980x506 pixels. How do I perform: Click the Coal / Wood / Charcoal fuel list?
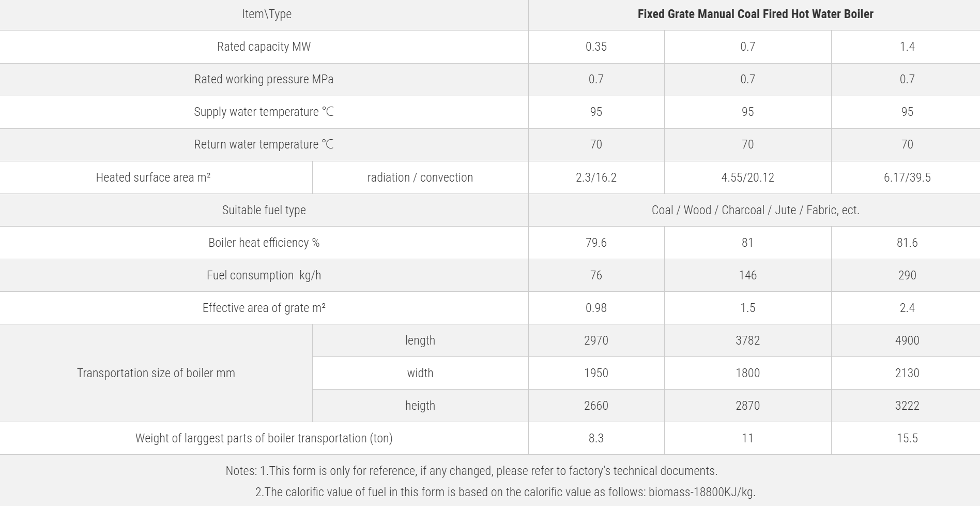coord(755,210)
